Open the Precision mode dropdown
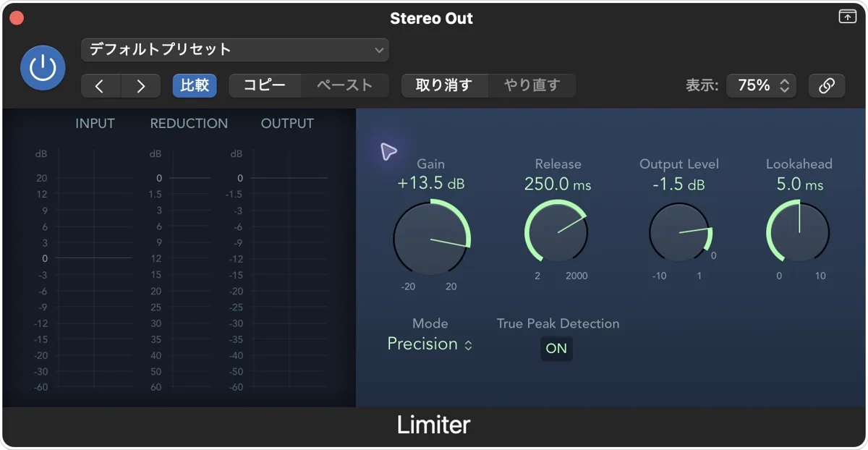Image resolution: width=868 pixels, height=450 pixels. click(x=430, y=344)
